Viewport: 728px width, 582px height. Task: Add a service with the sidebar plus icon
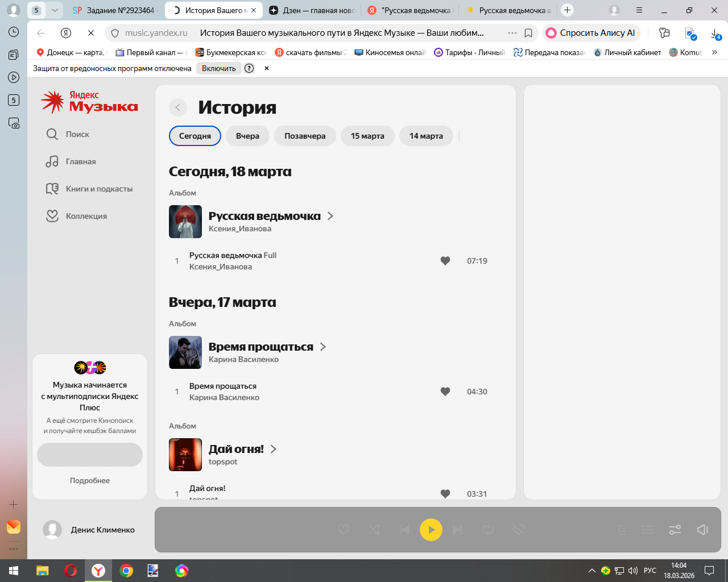pyautogui.click(x=14, y=504)
